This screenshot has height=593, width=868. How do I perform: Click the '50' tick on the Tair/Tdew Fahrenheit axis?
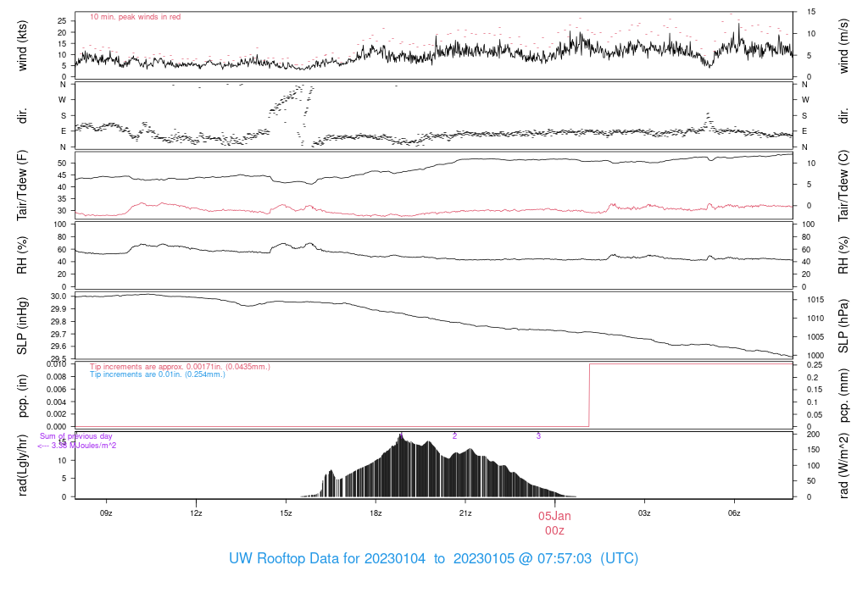pyautogui.click(x=62, y=163)
